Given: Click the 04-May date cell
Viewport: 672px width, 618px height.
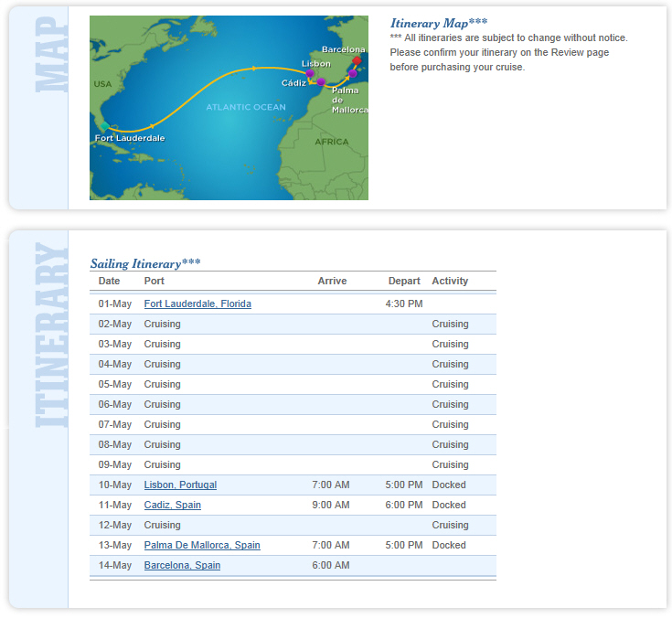Looking at the screenshot, I should (x=115, y=364).
